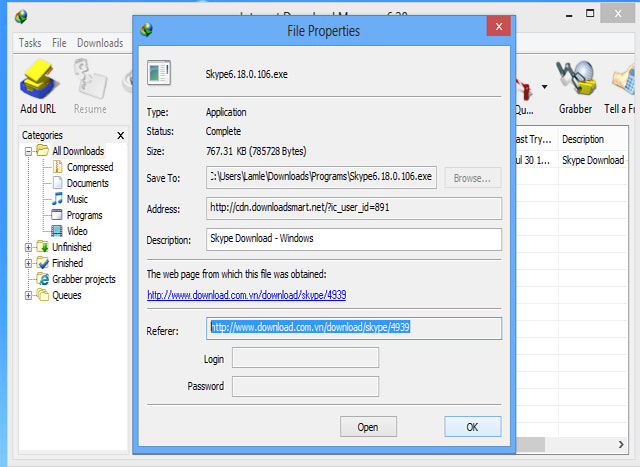The width and height of the screenshot is (640, 467).
Task: Open the Tasks menu
Action: [x=30, y=43]
